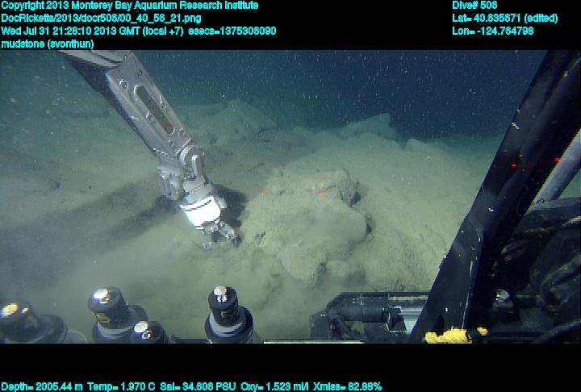Click the right red laser dot on rock
Image resolution: width=581 pixels, height=392 pixels.
321,194
